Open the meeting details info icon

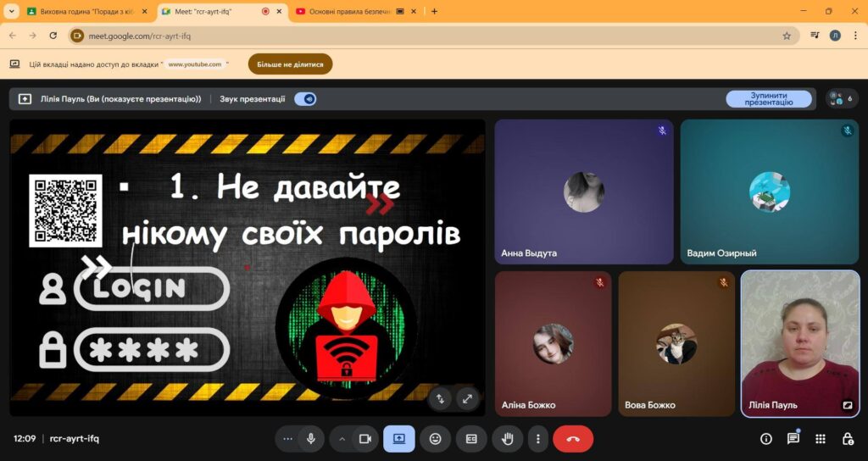coord(765,439)
